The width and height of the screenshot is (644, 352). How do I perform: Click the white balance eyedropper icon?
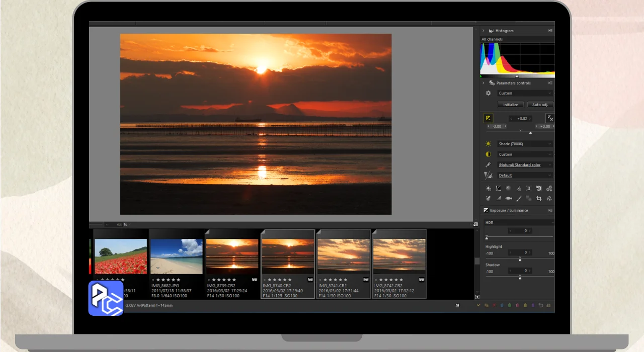pos(488,165)
